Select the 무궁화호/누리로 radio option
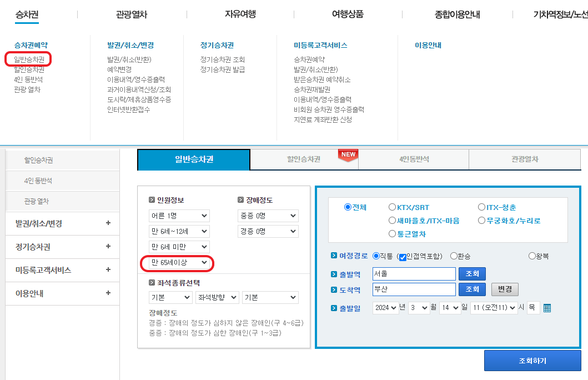The height and width of the screenshot is (380, 588). [x=481, y=220]
